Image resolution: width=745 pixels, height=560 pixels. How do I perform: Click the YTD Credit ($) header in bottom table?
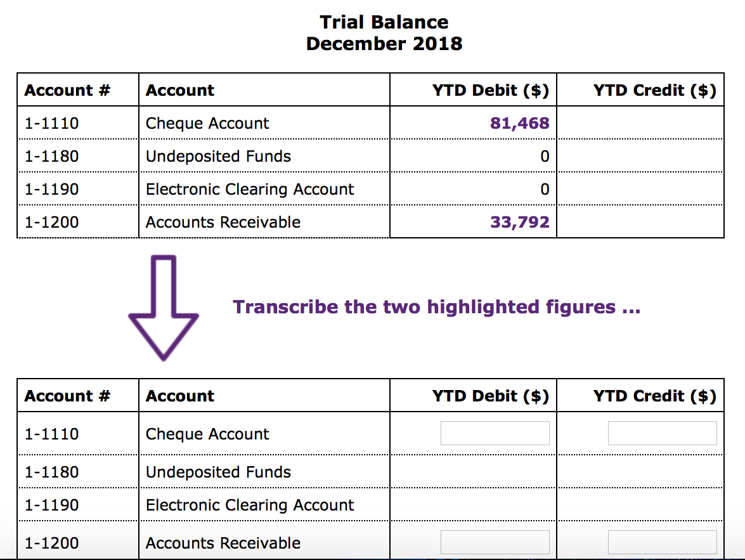click(656, 395)
